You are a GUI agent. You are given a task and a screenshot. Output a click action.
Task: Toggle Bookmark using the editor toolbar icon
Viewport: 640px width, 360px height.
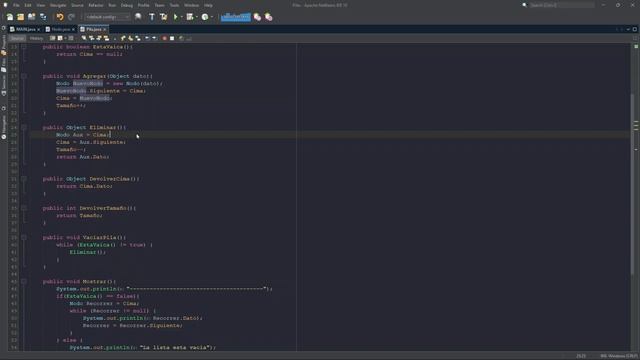[x=138, y=38]
